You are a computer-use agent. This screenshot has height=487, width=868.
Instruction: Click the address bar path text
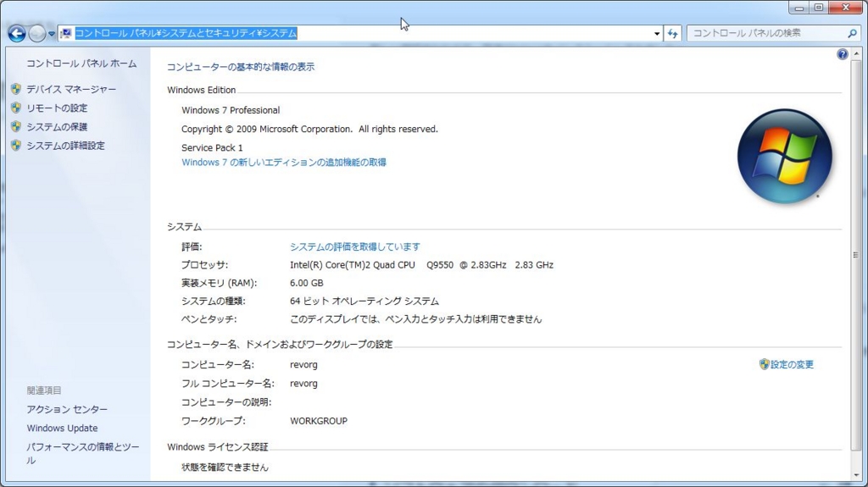click(x=186, y=33)
